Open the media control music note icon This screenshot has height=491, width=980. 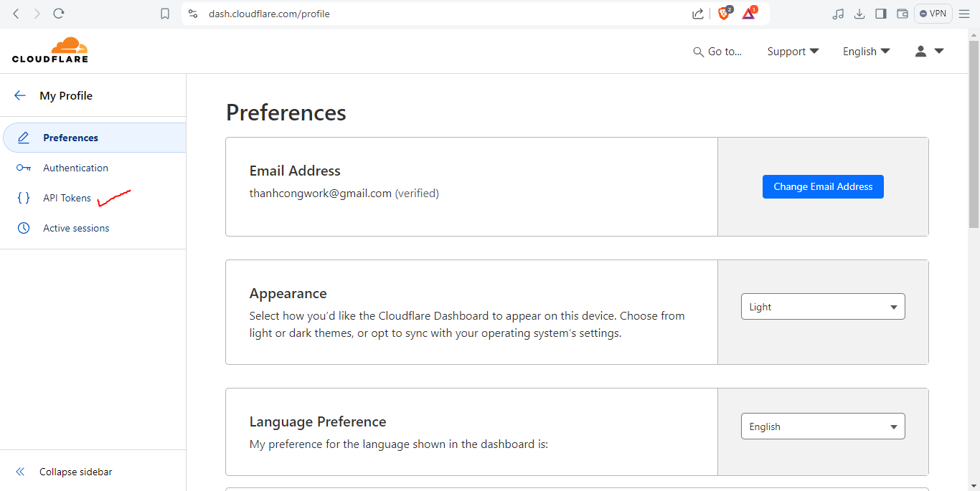click(838, 14)
